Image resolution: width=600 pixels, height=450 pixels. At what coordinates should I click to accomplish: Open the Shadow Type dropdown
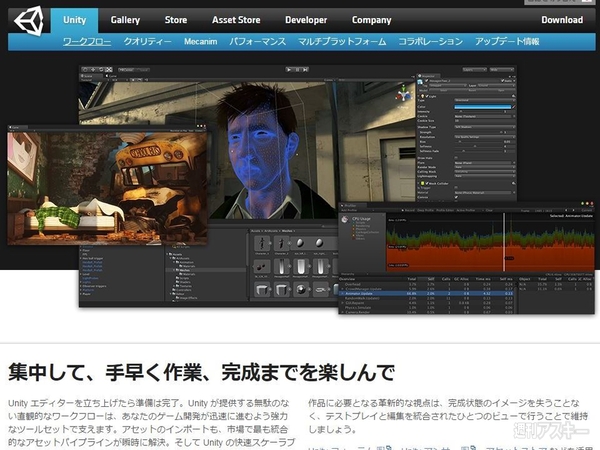(x=484, y=127)
